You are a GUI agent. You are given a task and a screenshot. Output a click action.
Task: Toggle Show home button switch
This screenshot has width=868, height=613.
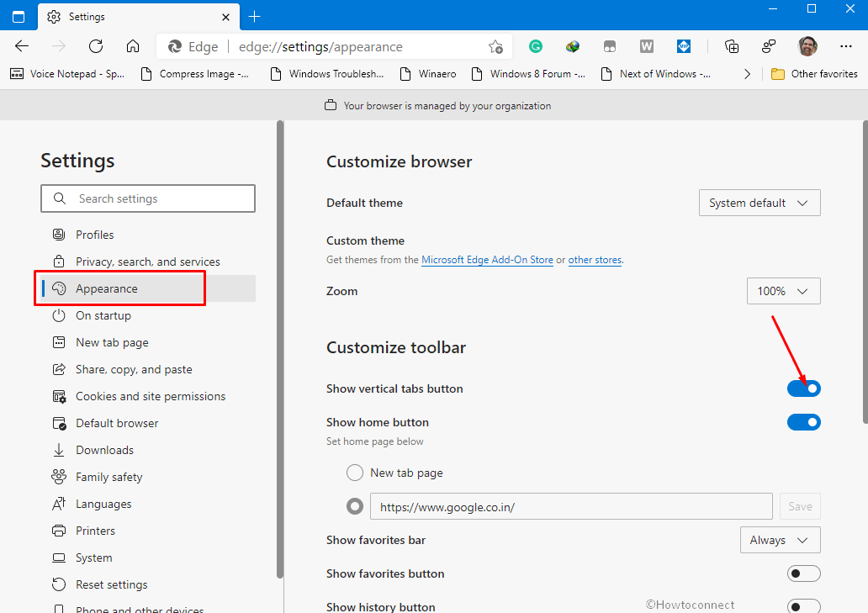click(804, 422)
